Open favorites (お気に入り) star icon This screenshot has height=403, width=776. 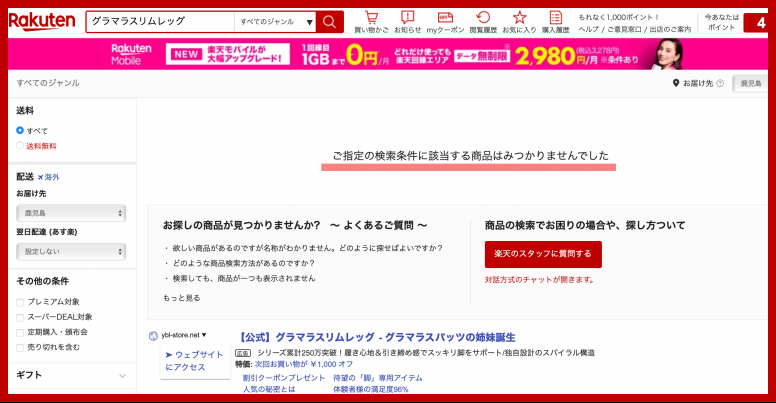[519, 22]
